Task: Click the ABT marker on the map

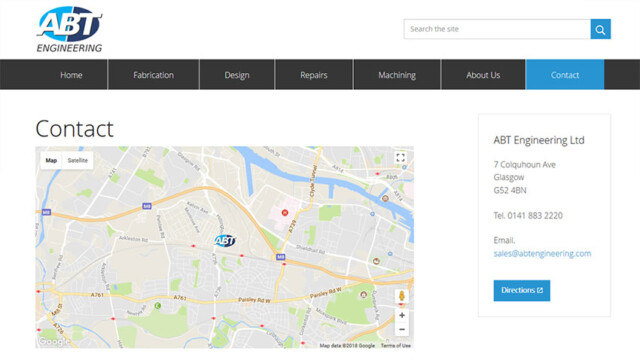Action: click(225, 241)
